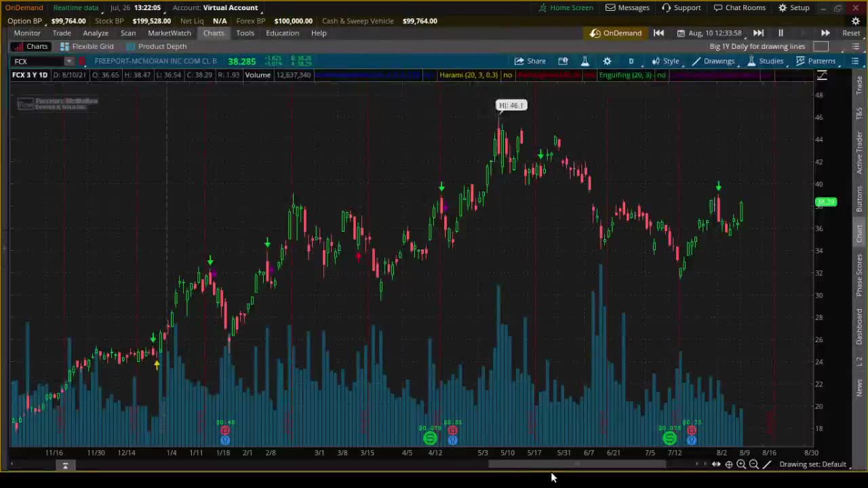Zoom out on the chart
868x488 pixels.
pos(753,464)
